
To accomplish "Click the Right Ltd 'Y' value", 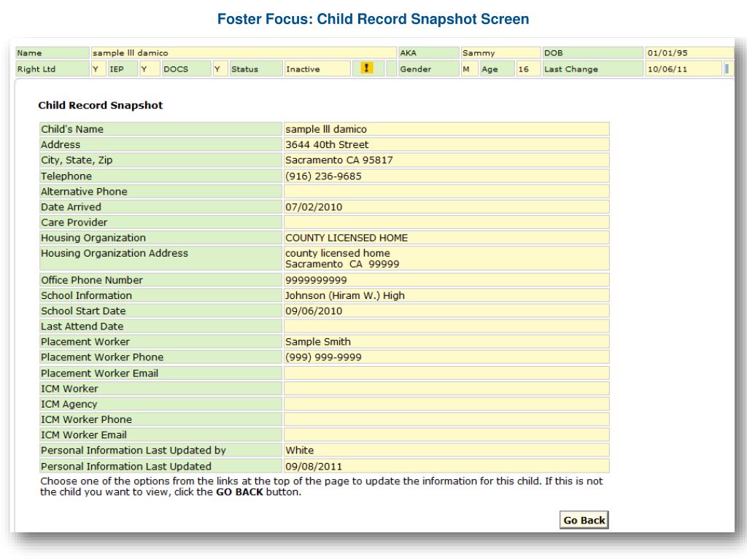I will coord(96,69).
